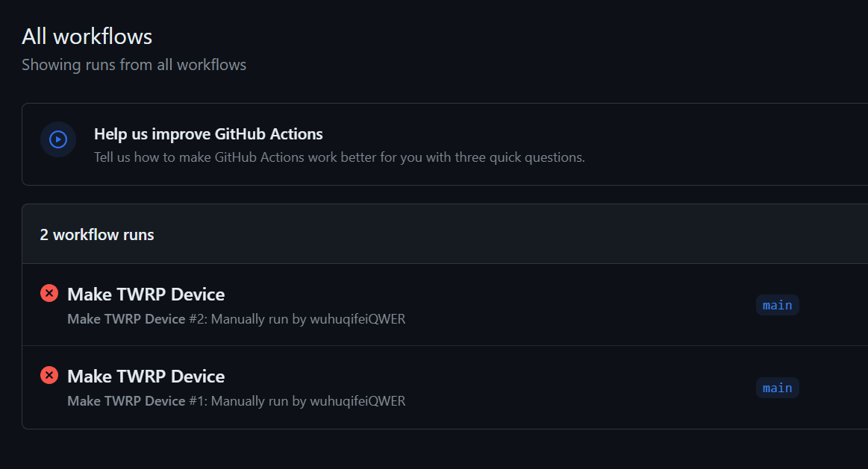Image resolution: width=868 pixels, height=469 pixels.
Task: Click the 2 workflow runs header
Action: [x=97, y=235]
